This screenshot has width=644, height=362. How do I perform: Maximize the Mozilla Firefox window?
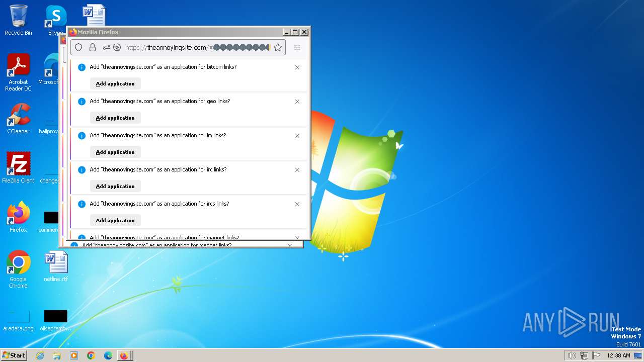(x=295, y=32)
